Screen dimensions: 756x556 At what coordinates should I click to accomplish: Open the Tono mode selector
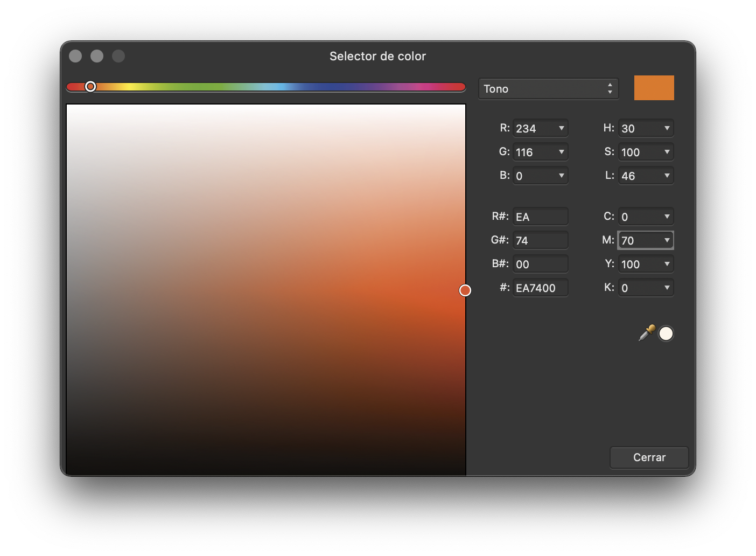click(548, 88)
